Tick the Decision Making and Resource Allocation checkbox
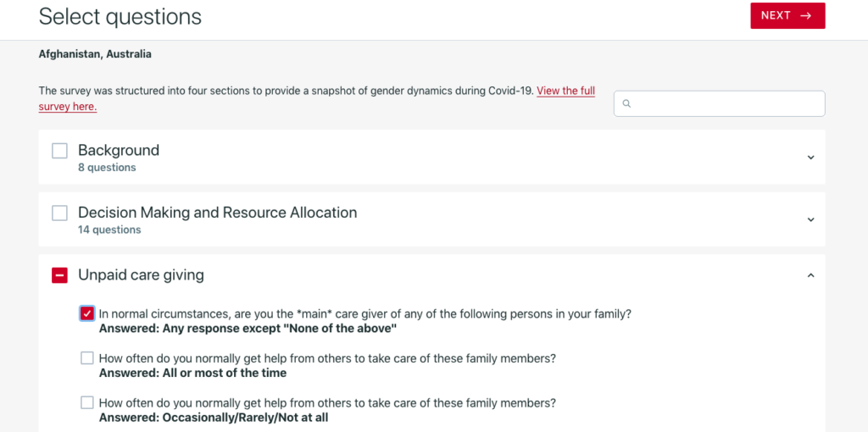 point(59,213)
